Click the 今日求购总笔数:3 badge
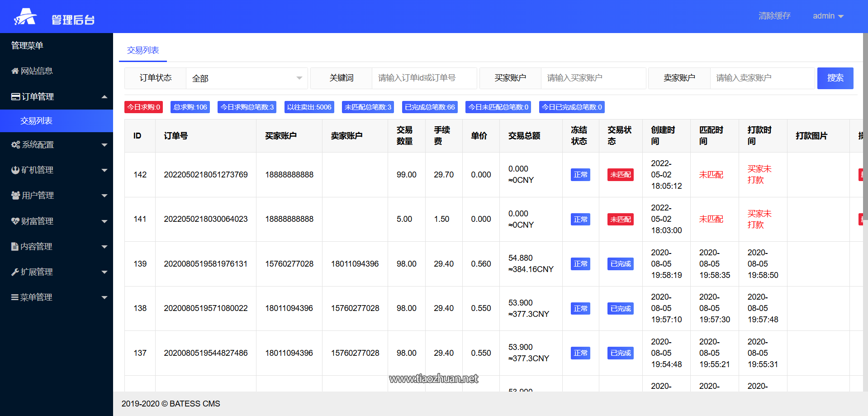This screenshot has width=868, height=416. [x=247, y=107]
